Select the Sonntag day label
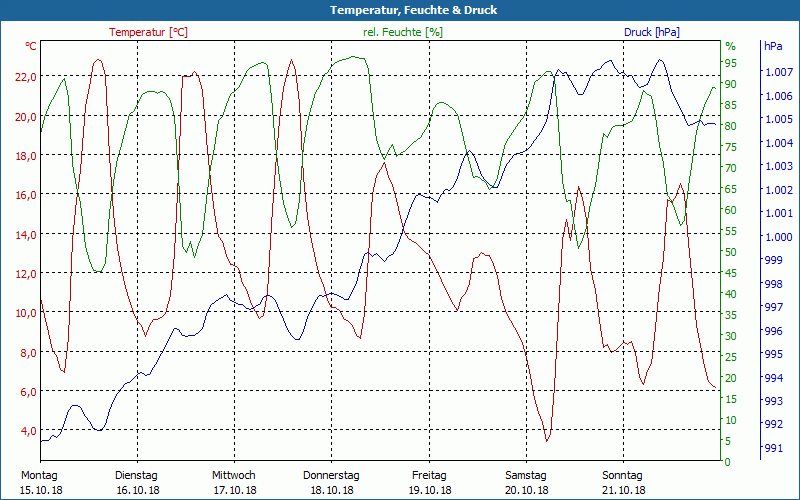 [x=623, y=475]
